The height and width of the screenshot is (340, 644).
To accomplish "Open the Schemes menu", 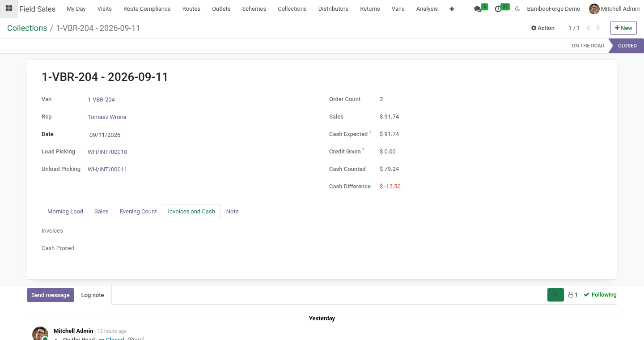I will [254, 9].
